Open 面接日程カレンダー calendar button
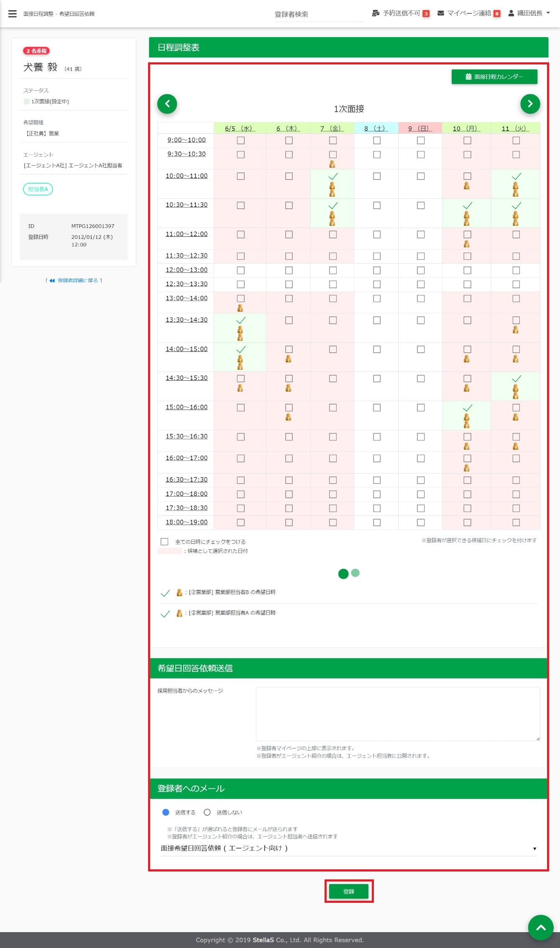This screenshot has width=560, height=948. coord(494,77)
